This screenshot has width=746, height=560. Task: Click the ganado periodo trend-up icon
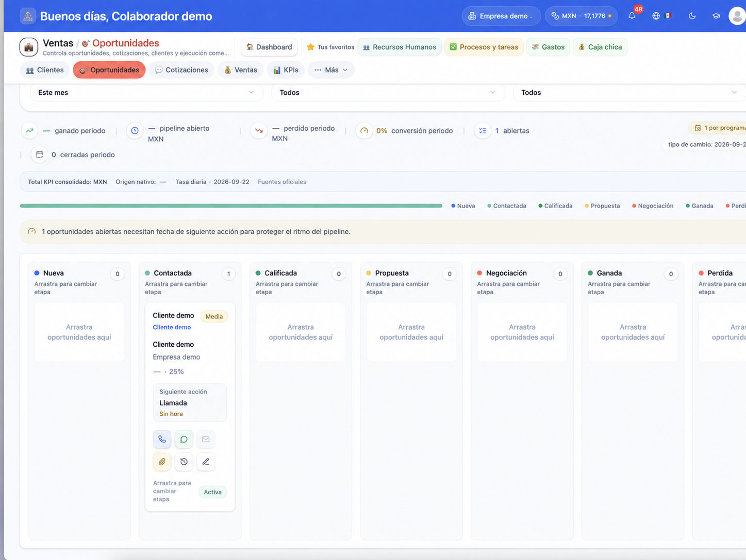coord(30,131)
